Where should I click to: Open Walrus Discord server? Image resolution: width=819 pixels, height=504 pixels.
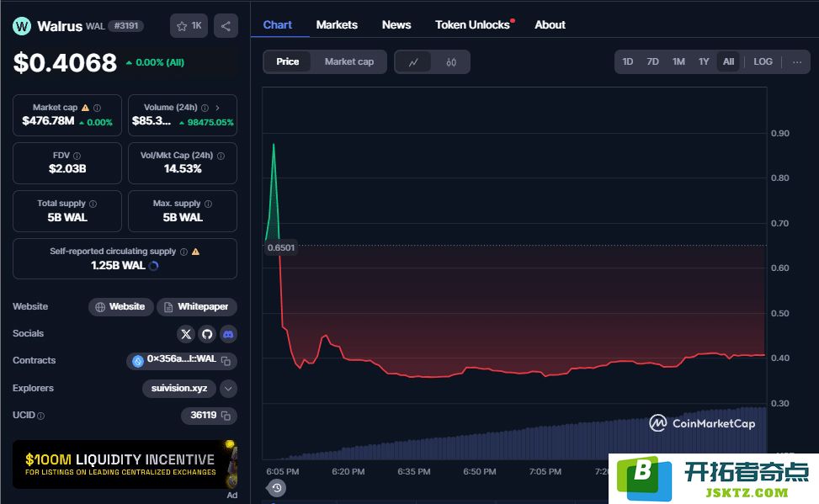pyautogui.click(x=228, y=334)
